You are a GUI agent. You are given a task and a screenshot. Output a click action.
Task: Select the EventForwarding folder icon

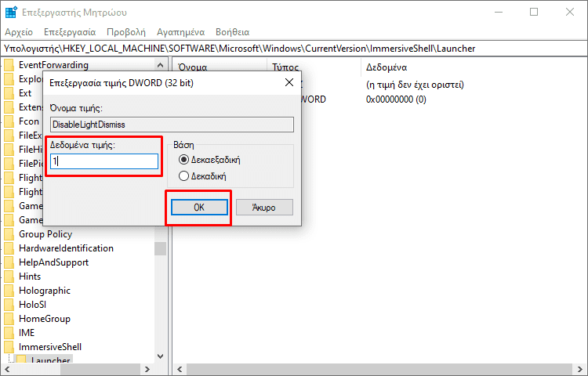9,65
